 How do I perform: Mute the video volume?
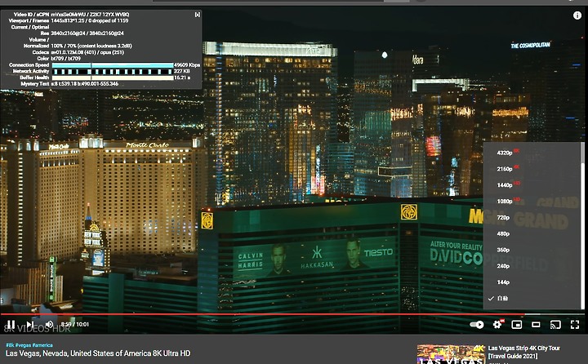coord(49,325)
